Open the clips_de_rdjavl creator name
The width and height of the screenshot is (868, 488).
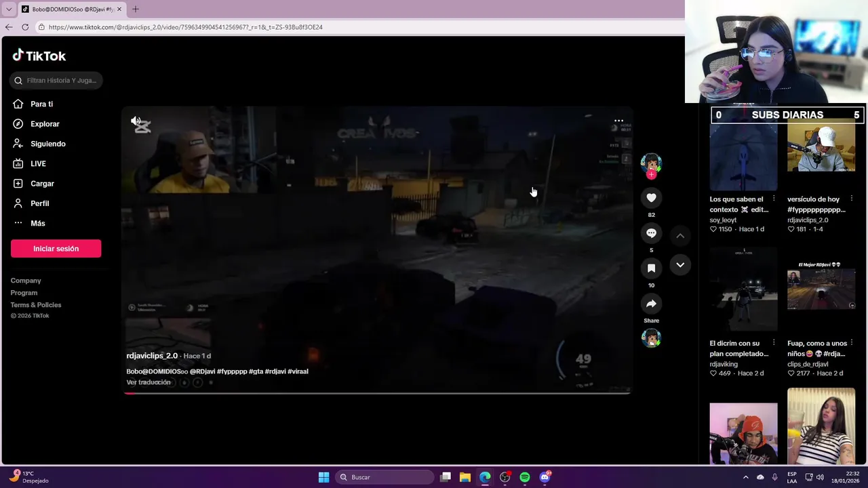tap(808, 364)
